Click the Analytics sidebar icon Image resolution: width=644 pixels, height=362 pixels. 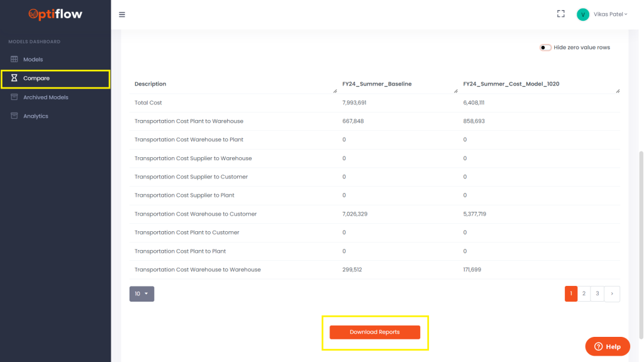click(x=14, y=116)
